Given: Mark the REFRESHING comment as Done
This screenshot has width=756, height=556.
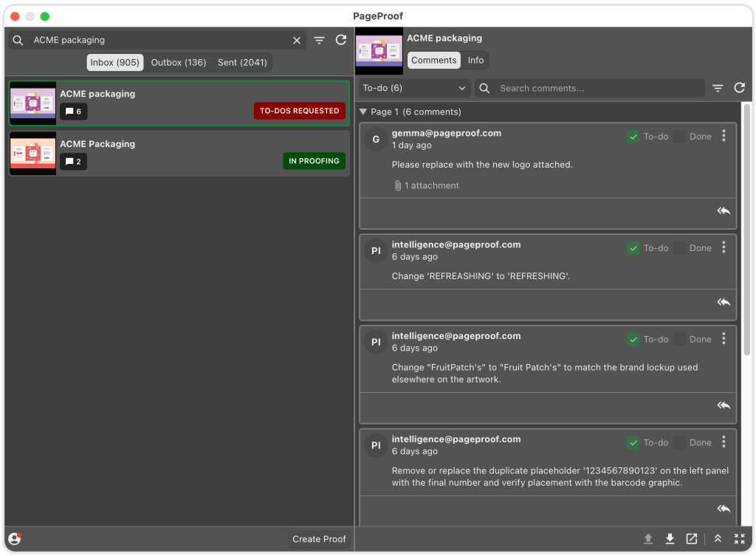Looking at the screenshot, I should click(x=679, y=248).
